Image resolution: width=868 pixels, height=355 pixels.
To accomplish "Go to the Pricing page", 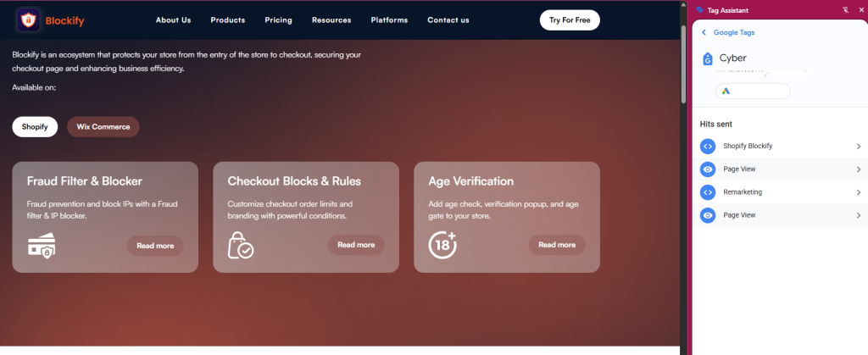I will coord(278,19).
